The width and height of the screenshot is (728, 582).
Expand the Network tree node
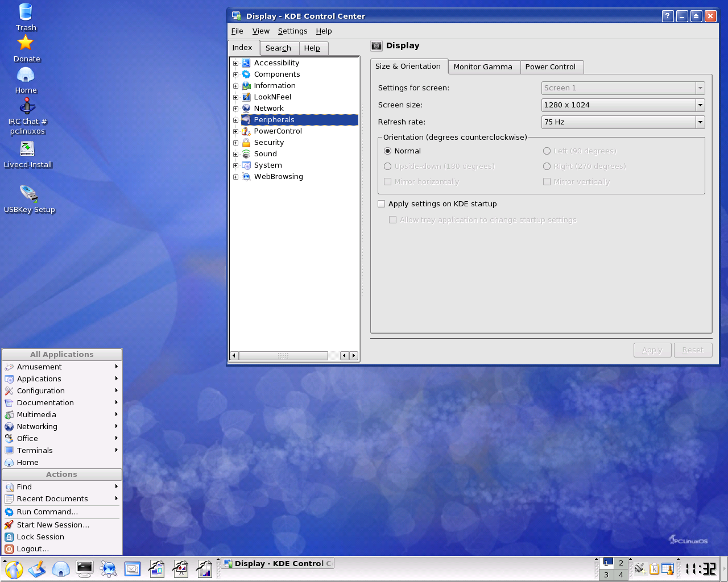tap(235, 109)
